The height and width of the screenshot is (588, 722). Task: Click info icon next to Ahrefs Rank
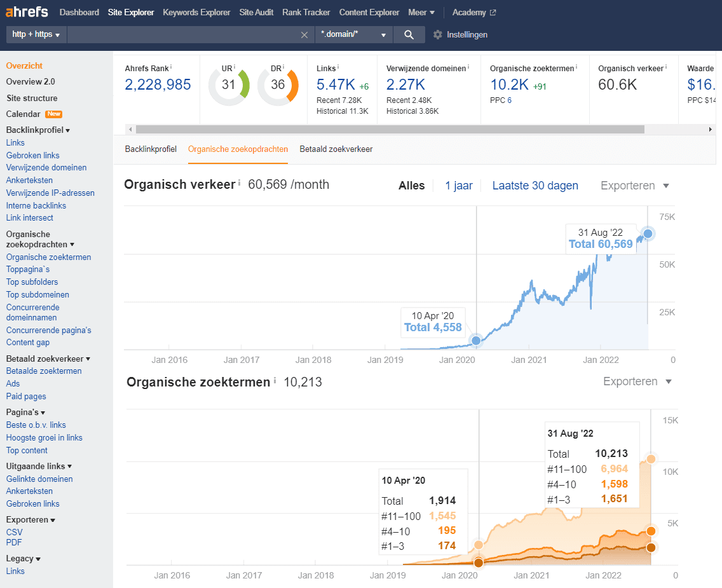(172, 67)
